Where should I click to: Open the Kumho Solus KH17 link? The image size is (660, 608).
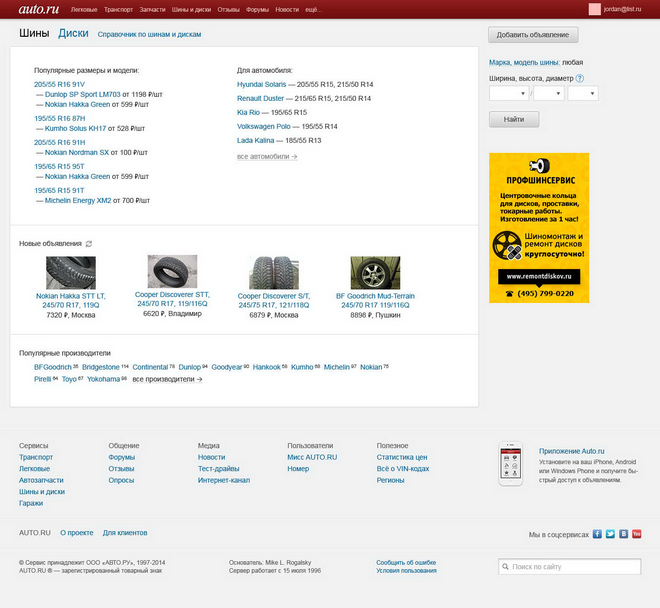pos(75,128)
